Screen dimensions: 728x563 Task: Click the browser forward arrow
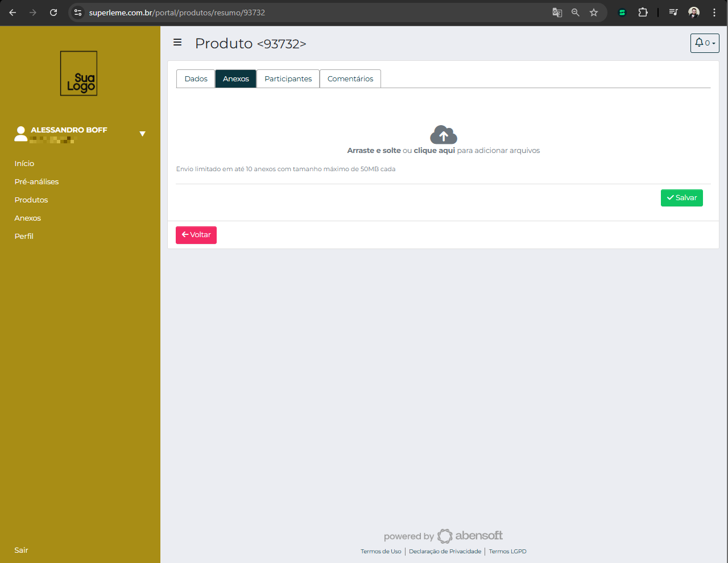(x=33, y=13)
